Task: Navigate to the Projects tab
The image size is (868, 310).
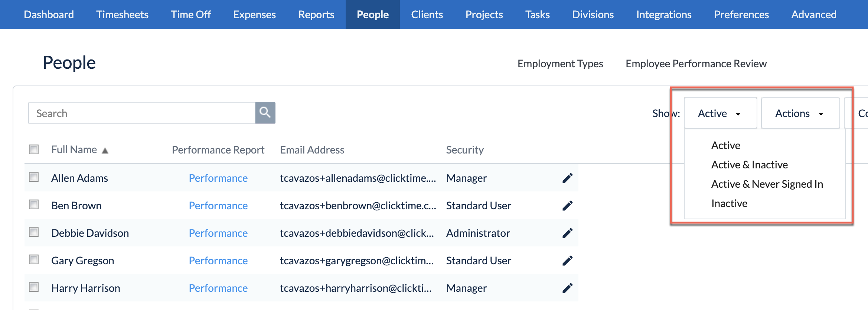Action: coord(484,14)
